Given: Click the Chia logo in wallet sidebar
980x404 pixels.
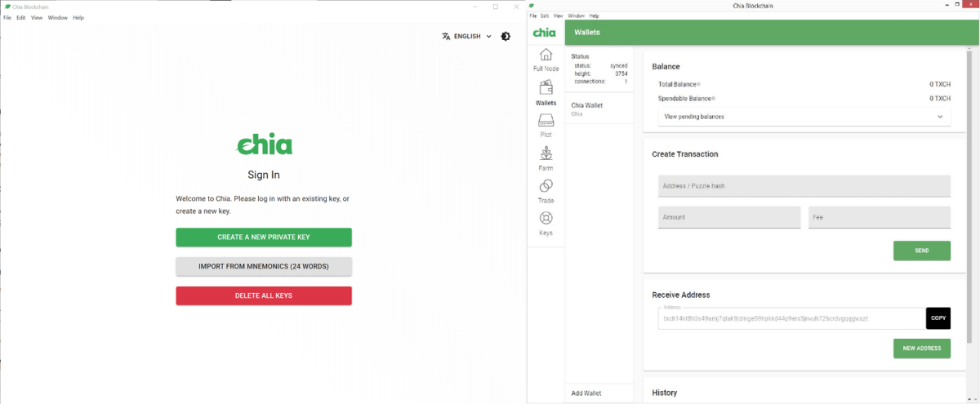Looking at the screenshot, I should pos(545,33).
